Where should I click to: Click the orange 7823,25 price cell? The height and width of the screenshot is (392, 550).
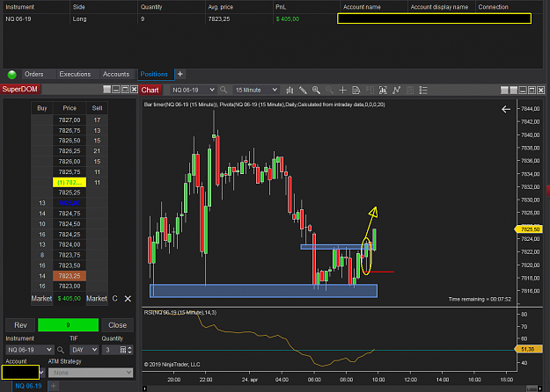click(x=70, y=276)
